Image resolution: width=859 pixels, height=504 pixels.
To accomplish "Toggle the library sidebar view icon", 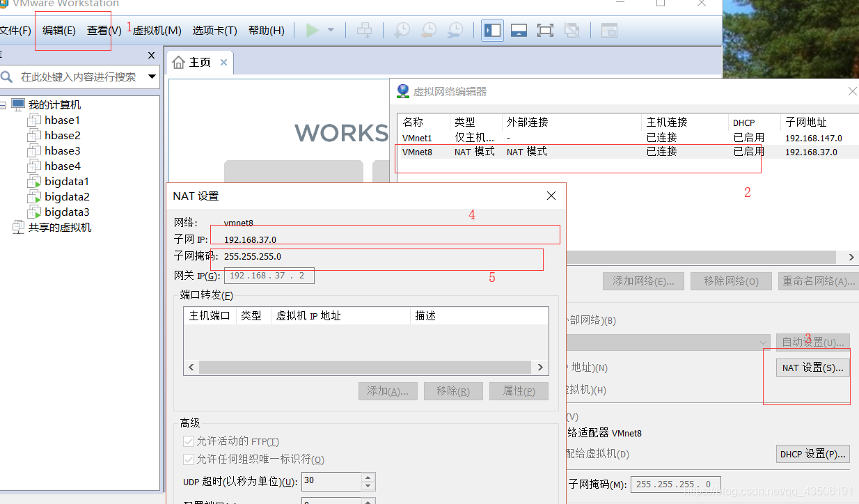I will click(x=493, y=31).
